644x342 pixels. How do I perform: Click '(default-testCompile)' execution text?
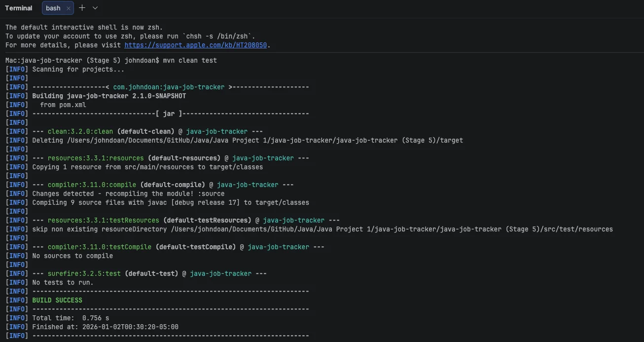tap(196, 247)
